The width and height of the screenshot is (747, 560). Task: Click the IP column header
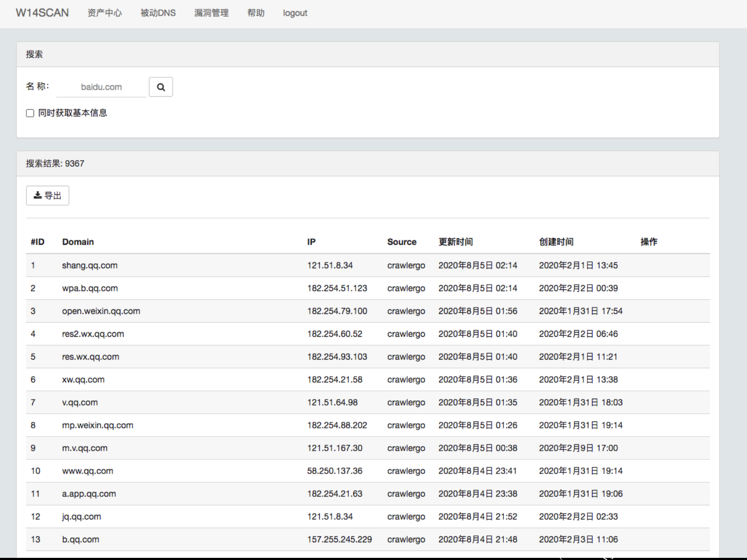312,242
